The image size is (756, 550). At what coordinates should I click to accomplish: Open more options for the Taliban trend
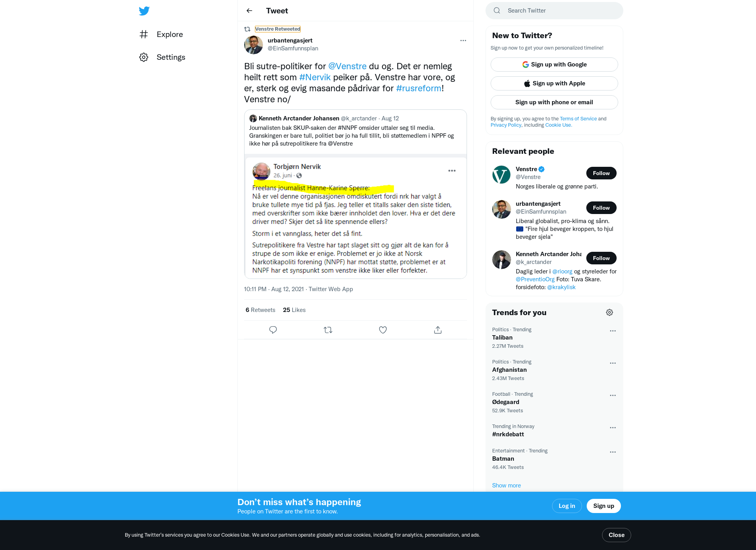coord(613,331)
